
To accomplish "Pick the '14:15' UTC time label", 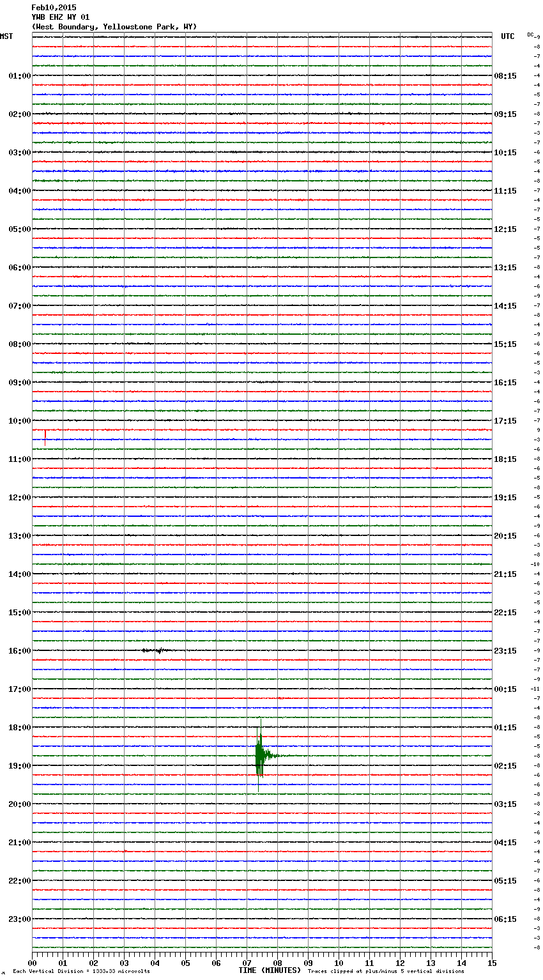I will [505, 306].
